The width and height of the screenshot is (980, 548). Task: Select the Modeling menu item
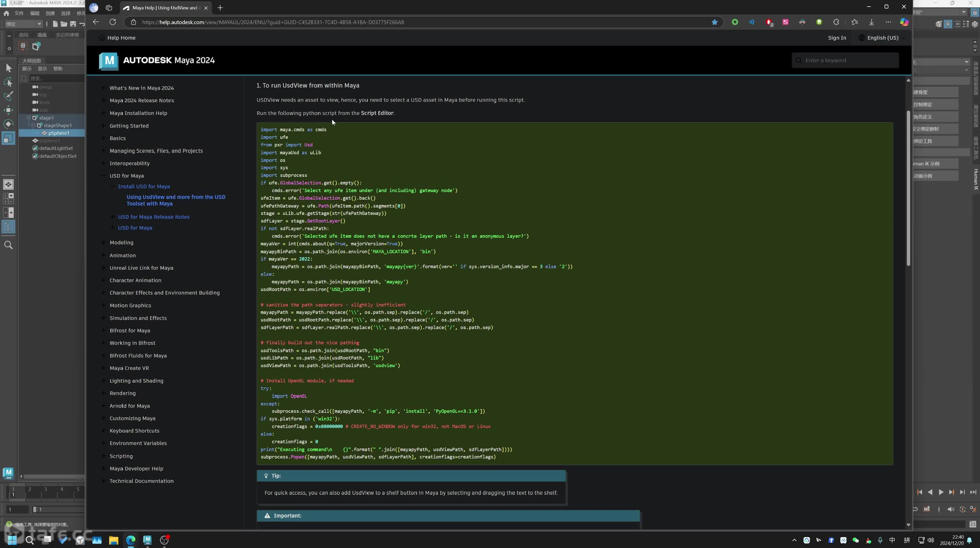(x=121, y=242)
